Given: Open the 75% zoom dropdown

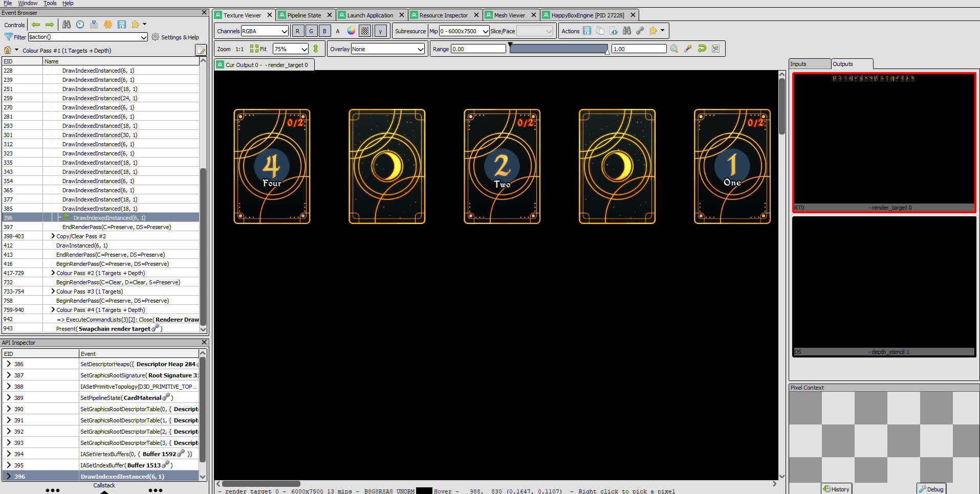Looking at the screenshot, I should click(x=291, y=49).
